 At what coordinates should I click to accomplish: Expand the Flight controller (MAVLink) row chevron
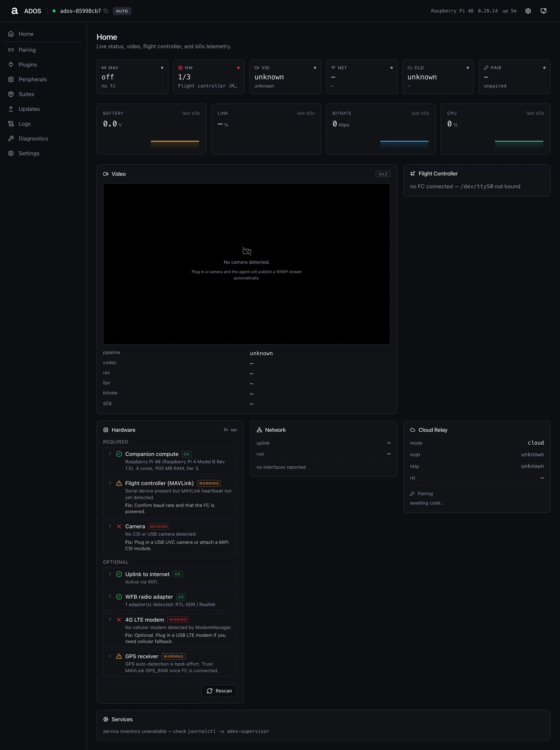[110, 483]
